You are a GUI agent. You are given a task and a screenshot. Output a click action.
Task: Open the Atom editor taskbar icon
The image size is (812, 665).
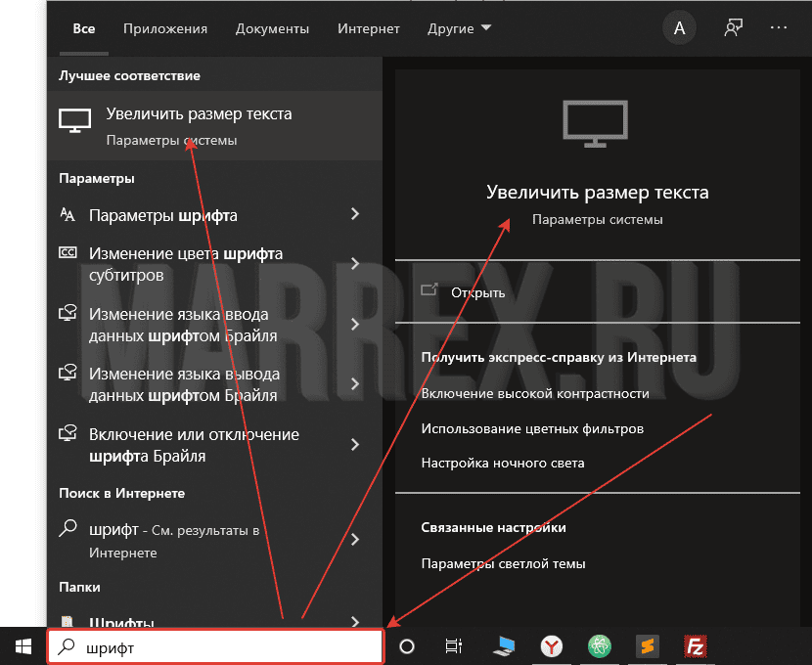click(x=600, y=645)
